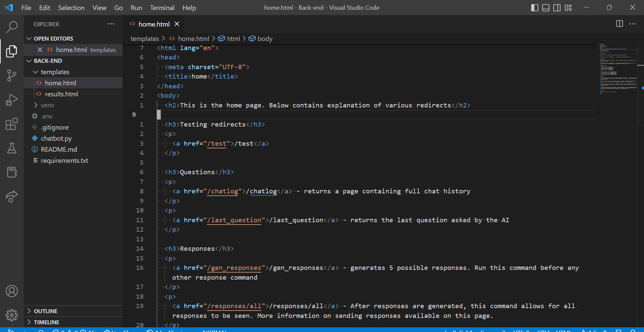
Task: Open the Extensions view
Action: point(12,124)
